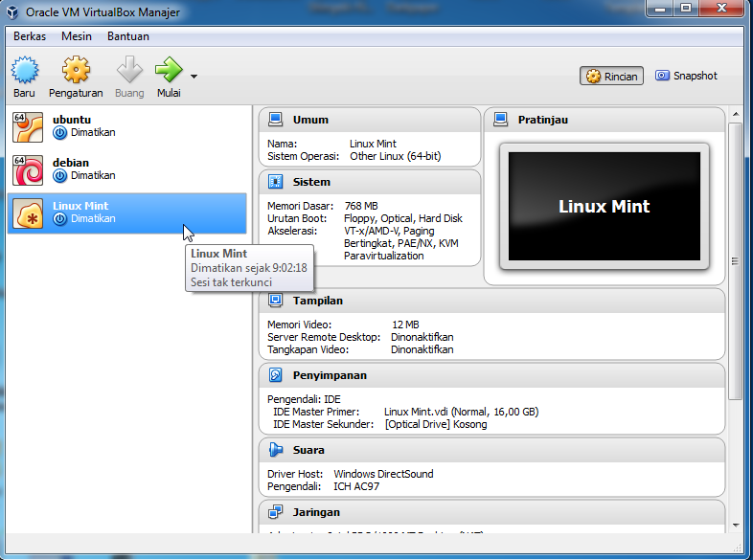
Task: Click the ubuntu OS icon
Action: tap(28, 127)
